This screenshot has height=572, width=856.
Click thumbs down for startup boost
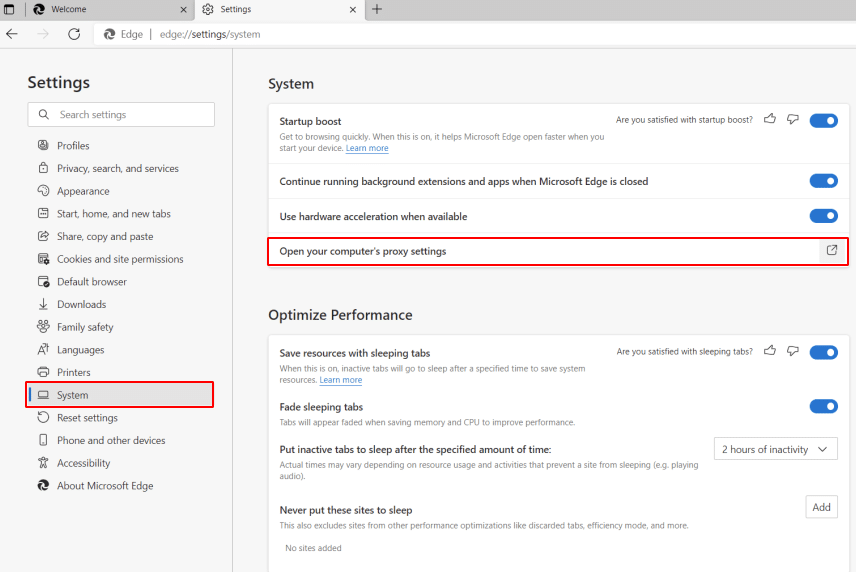793,120
